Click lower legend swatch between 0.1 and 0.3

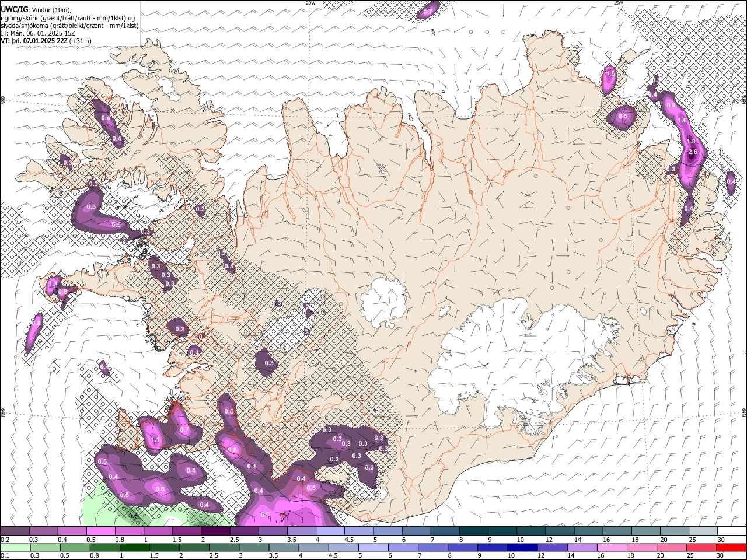coord(15,548)
